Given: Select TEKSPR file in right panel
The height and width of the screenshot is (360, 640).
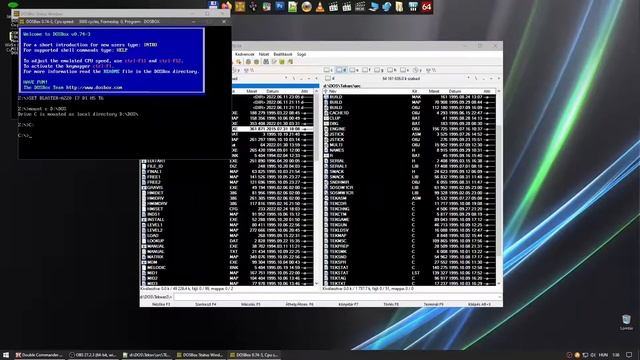Looking at the screenshot, I should tap(409, 262).
